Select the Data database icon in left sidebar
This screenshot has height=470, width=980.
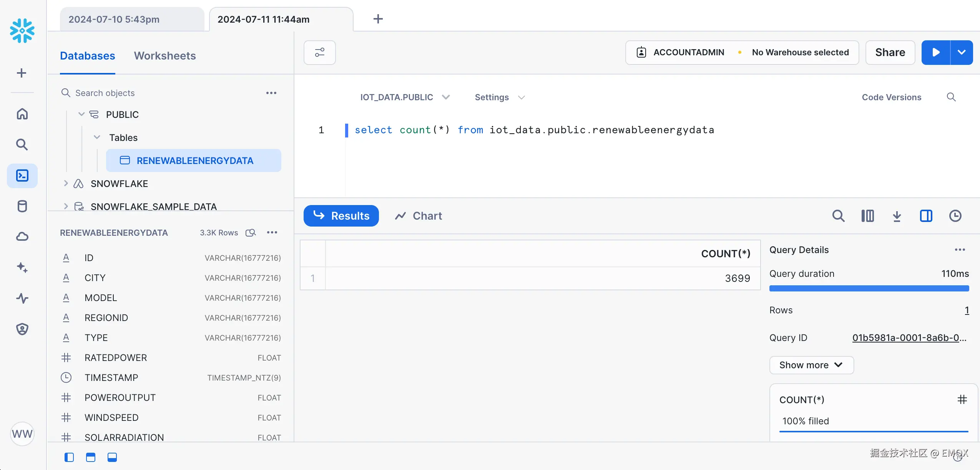(x=22, y=206)
